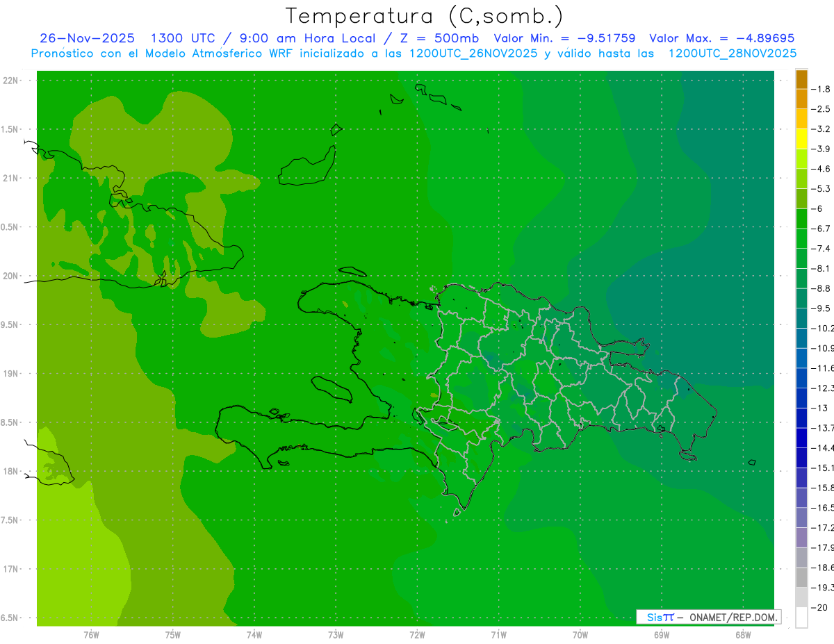Click the yellow swatch between -3.2 and -3.9
This screenshot has width=834, height=644.
(801, 139)
